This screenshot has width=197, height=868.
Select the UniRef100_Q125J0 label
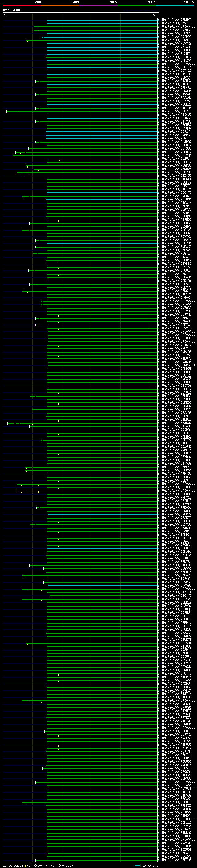pyautogui.click(x=177, y=159)
